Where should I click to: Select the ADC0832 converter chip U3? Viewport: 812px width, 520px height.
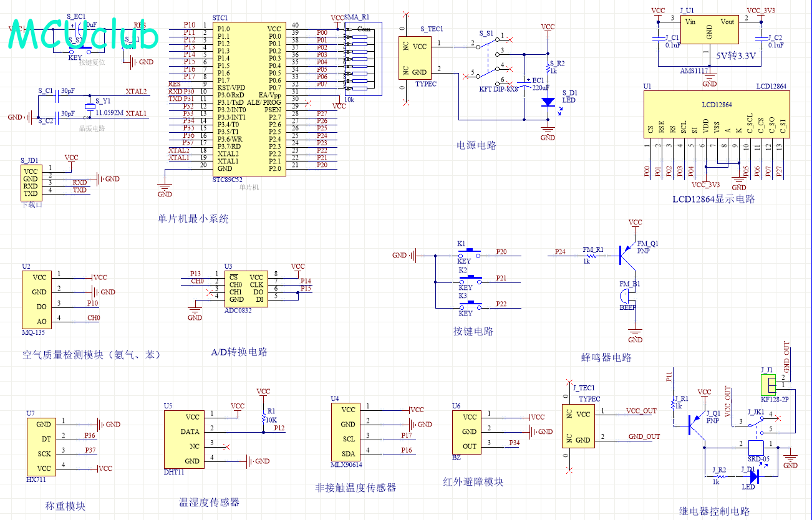click(x=246, y=288)
